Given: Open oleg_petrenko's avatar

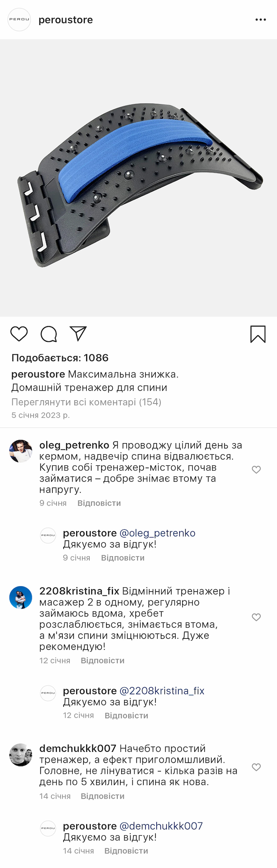Looking at the screenshot, I should tap(21, 451).
